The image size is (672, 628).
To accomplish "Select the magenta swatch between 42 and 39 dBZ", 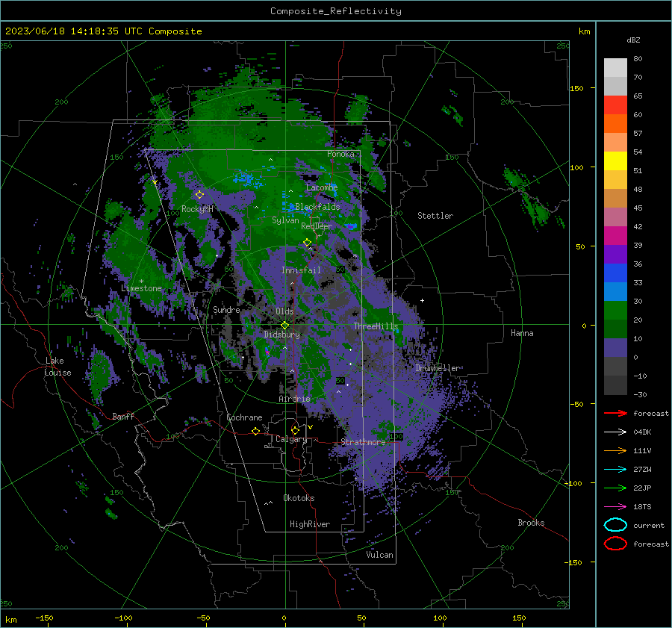I will [x=615, y=236].
